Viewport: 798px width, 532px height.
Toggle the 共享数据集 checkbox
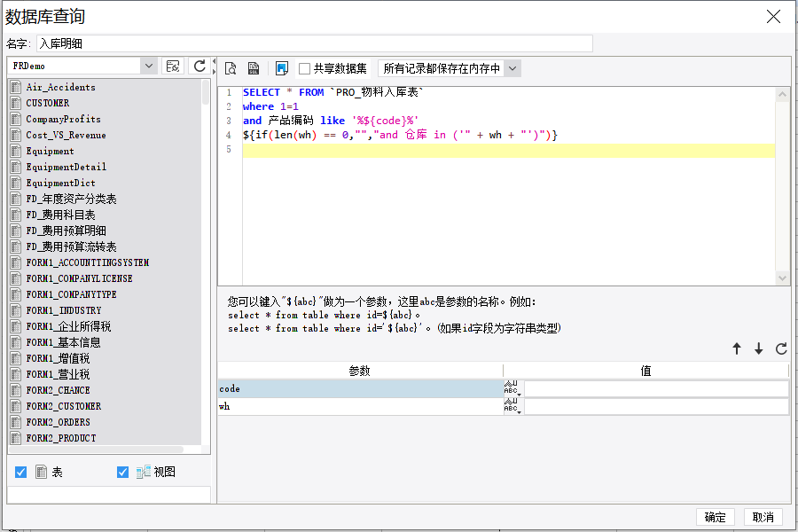[x=304, y=69]
